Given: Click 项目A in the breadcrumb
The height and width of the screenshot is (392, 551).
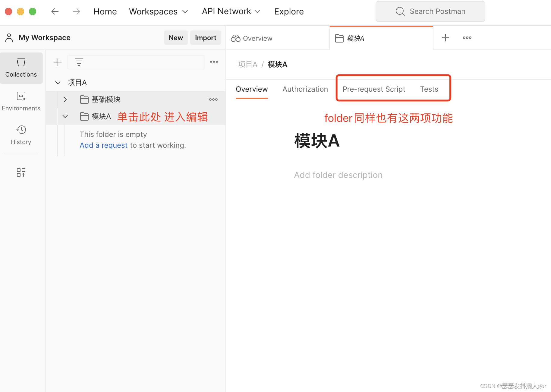Looking at the screenshot, I should click(248, 65).
